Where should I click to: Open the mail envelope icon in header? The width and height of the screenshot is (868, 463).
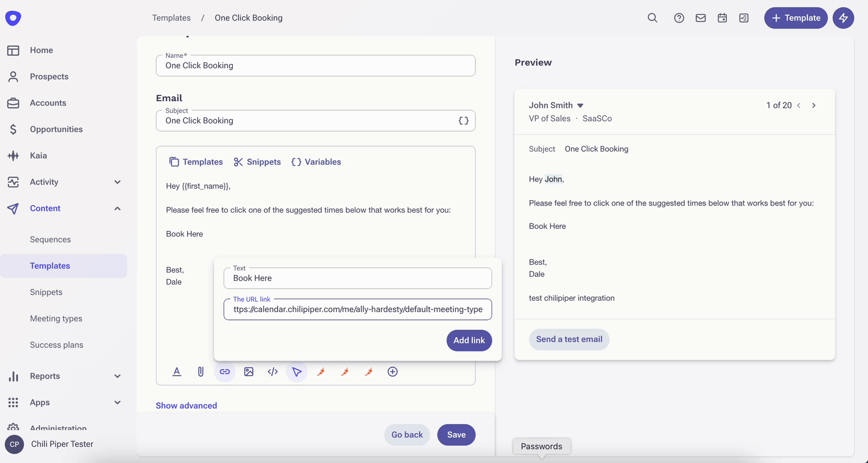[x=700, y=18]
